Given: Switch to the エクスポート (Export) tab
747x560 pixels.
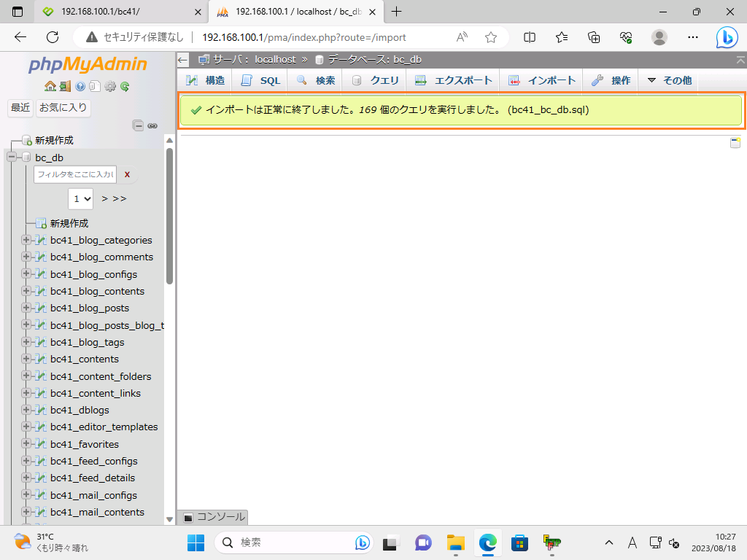Looking at the screenshot, I should [454, 80].
